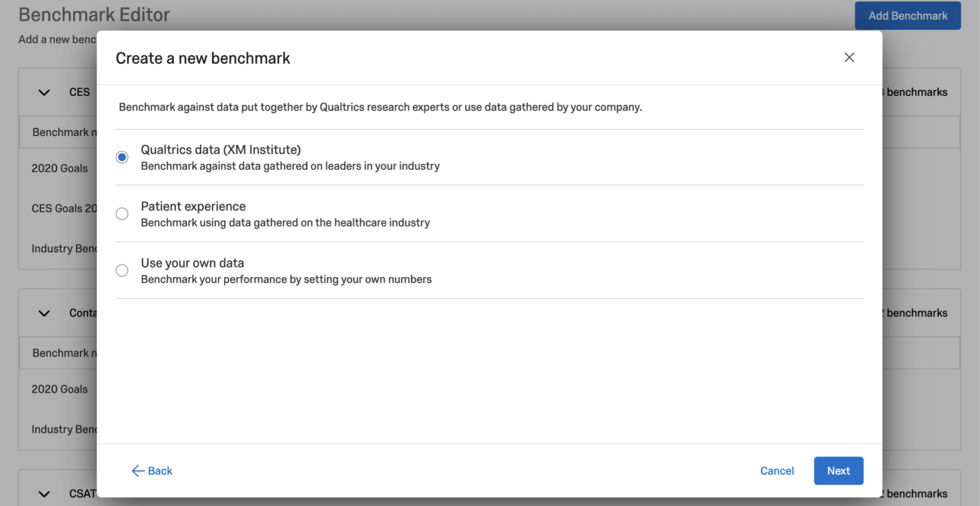Click the Qualtrics data (XM Institute) label
Viewport: 980px width, 506px height.
(221, 150)
